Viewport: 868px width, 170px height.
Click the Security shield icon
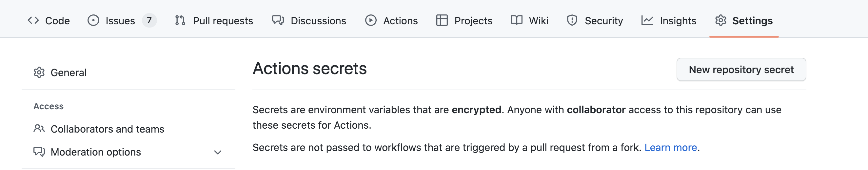tap(572, 21)
